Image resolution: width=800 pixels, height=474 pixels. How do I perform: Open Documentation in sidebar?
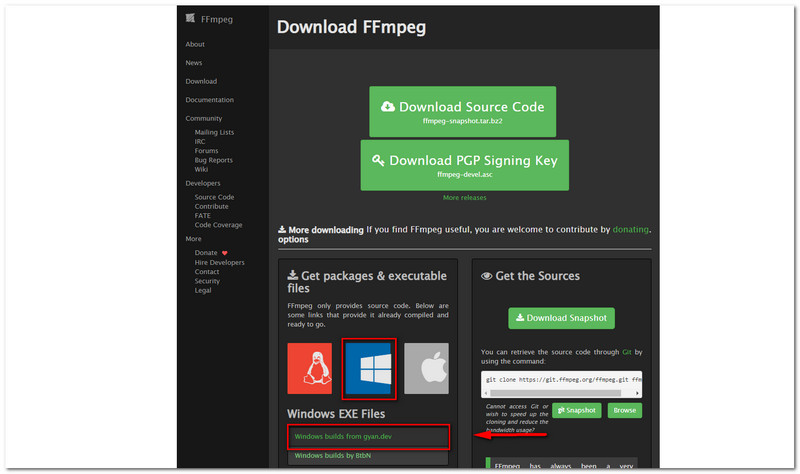[x=210, y=100]
